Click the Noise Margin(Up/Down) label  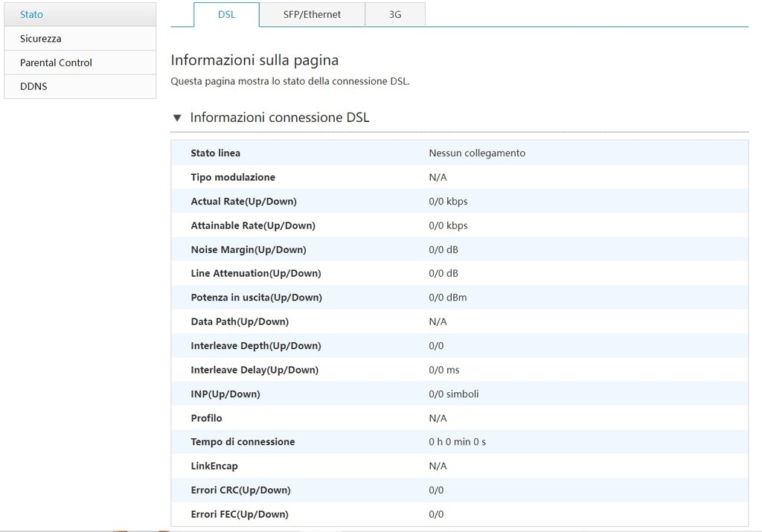tap(249, 250)
